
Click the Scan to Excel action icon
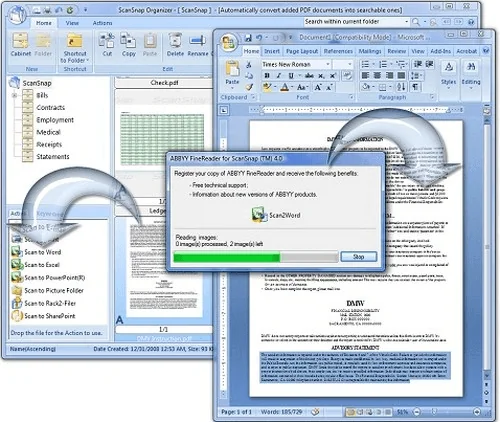pyautogui.click(x=16, y=264)
